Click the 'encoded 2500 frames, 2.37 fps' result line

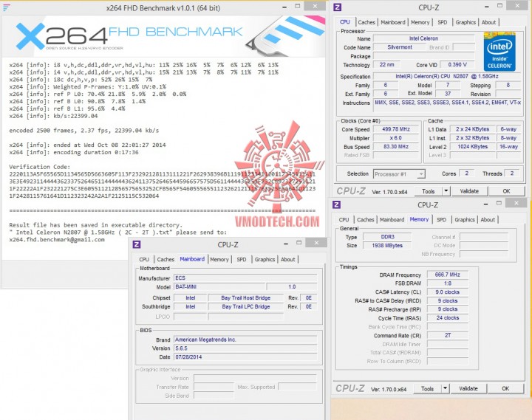point(83,131)
